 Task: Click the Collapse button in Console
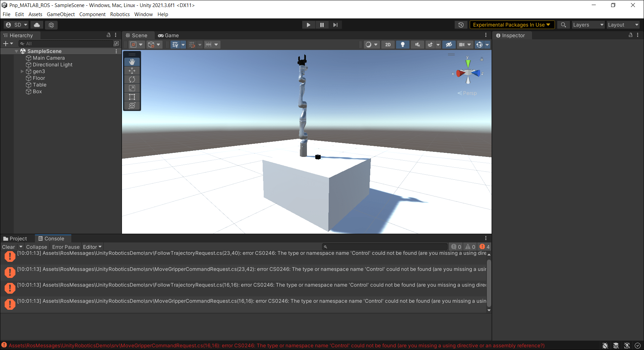[x=37, y=247]
